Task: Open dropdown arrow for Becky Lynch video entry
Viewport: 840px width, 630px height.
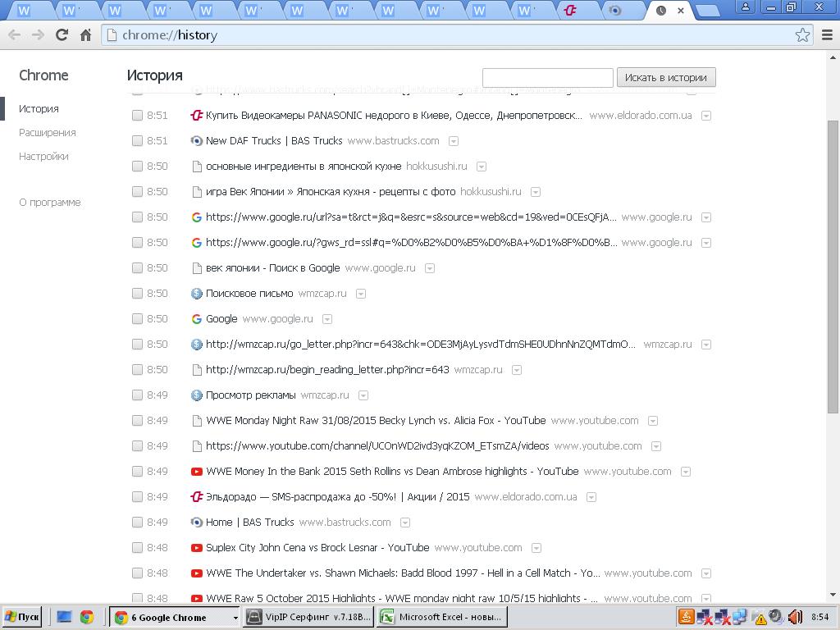Action: click(652, 421)
